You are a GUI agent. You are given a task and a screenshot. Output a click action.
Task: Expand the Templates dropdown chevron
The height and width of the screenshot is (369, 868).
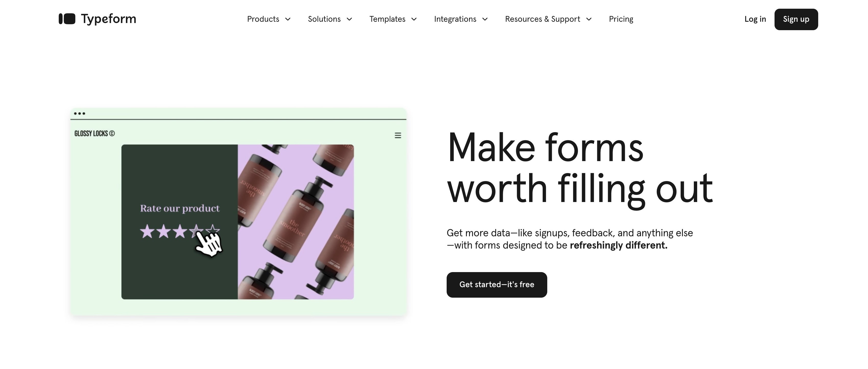tap(414, 19)
